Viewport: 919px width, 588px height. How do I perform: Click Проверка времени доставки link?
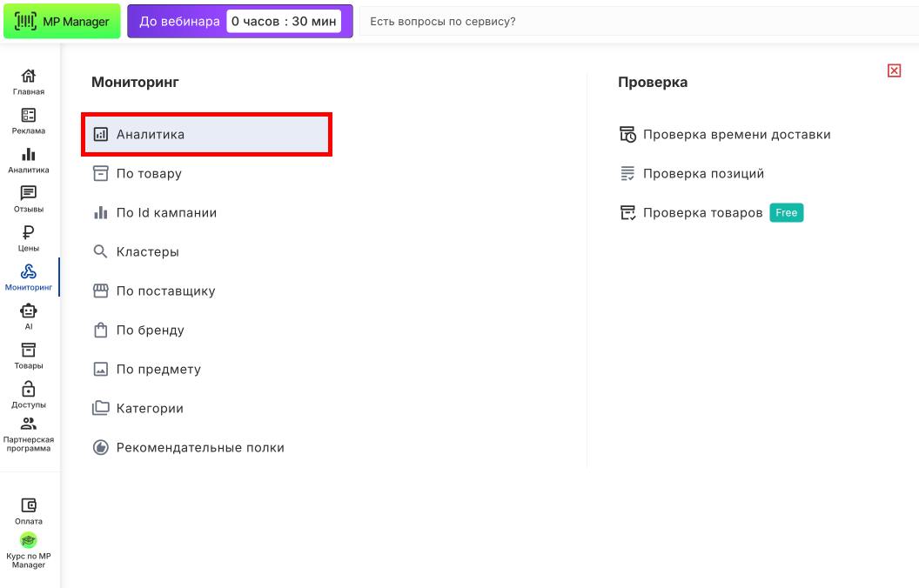736,135
